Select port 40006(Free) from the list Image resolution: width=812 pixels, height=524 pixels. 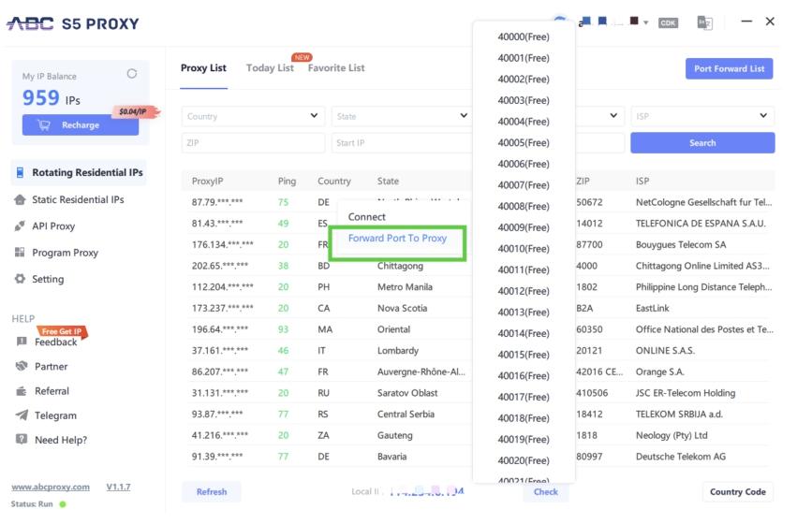pyautogui.click(x=524, y=164)
